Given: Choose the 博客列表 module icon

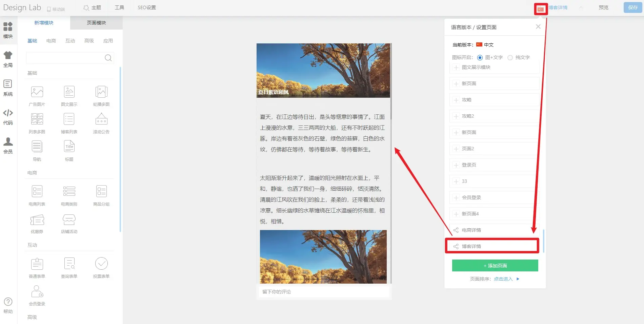Looking at the screenshot, I should click(69, 120).
